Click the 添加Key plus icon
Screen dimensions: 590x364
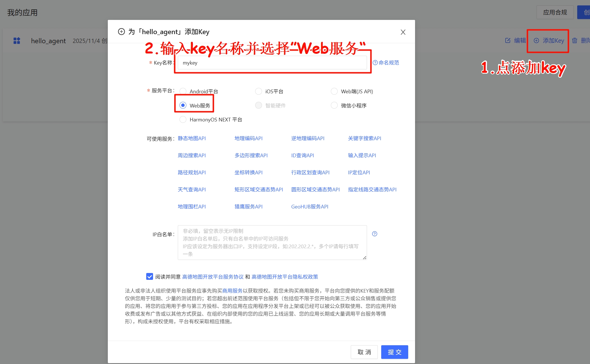pyautogui.click(x=536, y=40)
